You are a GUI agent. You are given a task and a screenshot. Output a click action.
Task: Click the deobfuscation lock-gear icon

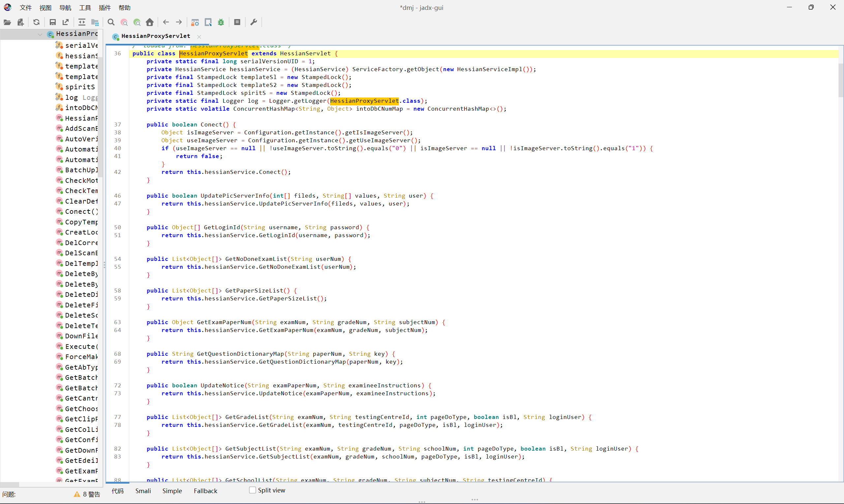(x=195, y=22)
